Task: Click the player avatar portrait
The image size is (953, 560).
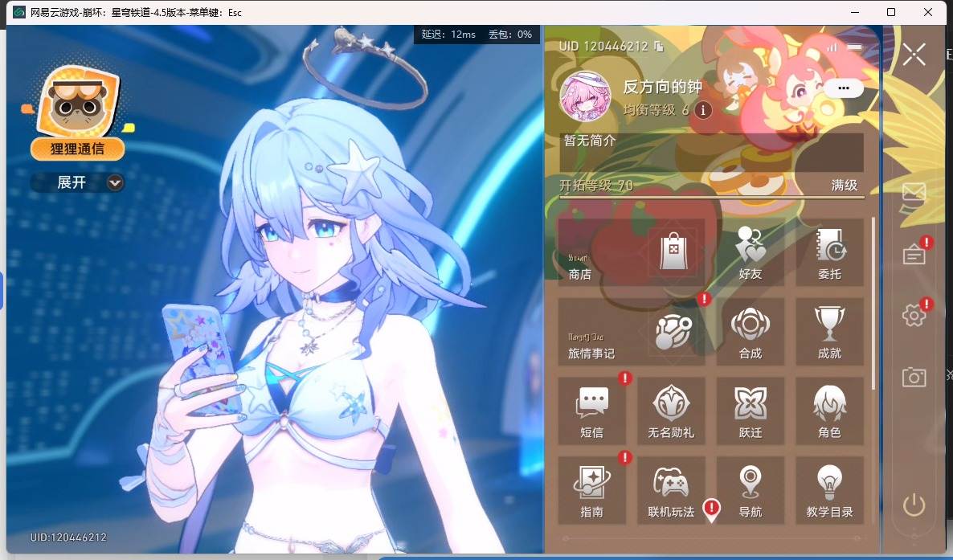Action: tap(585, 96)
